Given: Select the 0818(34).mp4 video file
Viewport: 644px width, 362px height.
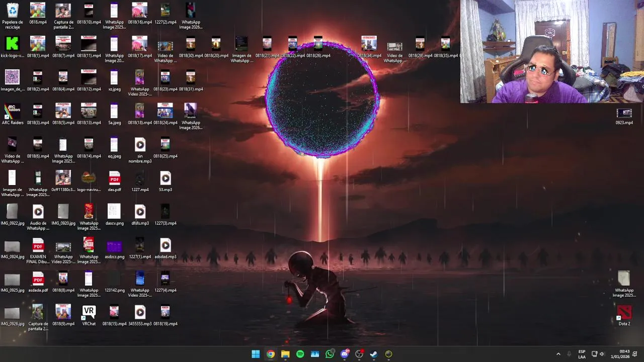Looking at the screenshot, I should click(369, 47).
